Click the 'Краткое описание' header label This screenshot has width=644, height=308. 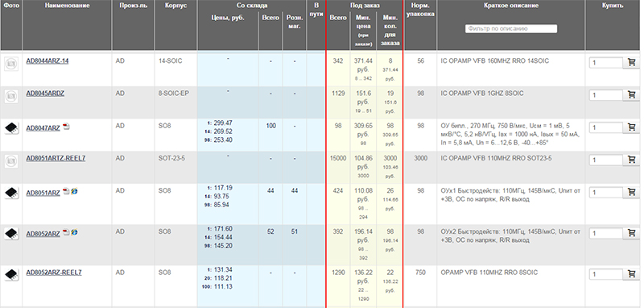click(x=511, y=6)
